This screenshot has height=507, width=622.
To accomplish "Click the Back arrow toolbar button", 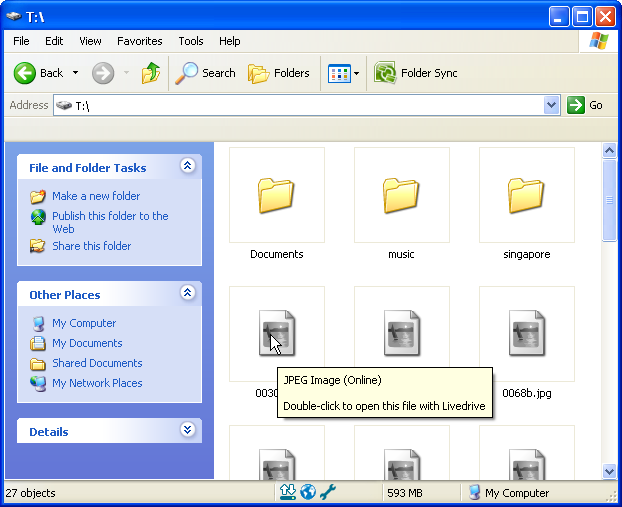I will pyautogui.click(x=39, y=73).
